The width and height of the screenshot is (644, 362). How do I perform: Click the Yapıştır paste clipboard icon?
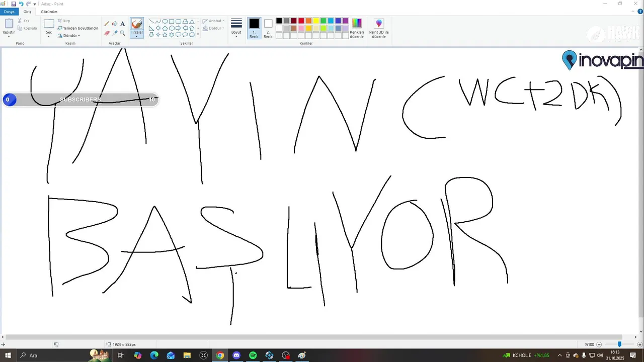coord(9,24)
